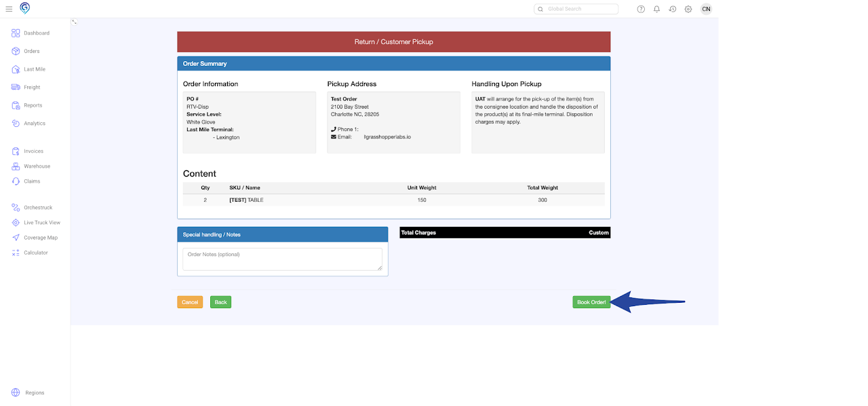The image size is (868, 406).
Task: Go to Freight section
Action: coord(32,88)
